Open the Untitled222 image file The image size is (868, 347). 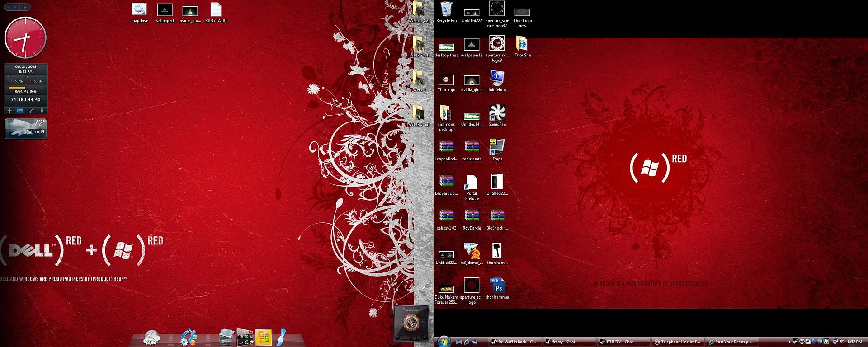click(472, 15)
